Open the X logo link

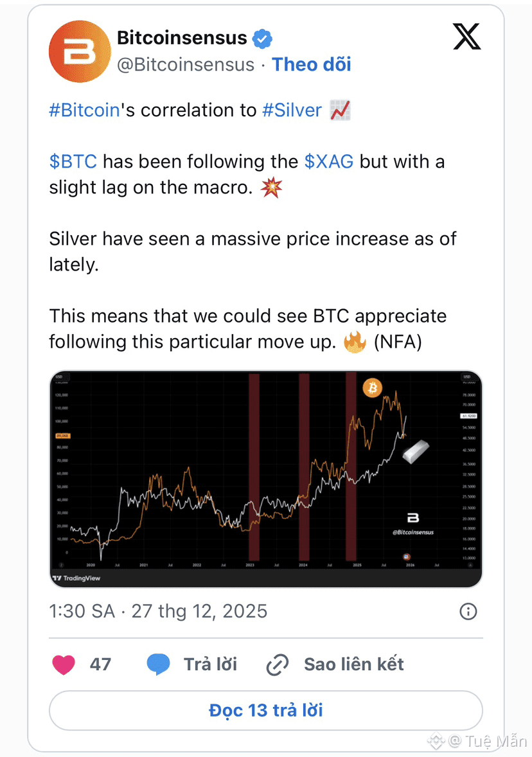(x=466, y=36)
